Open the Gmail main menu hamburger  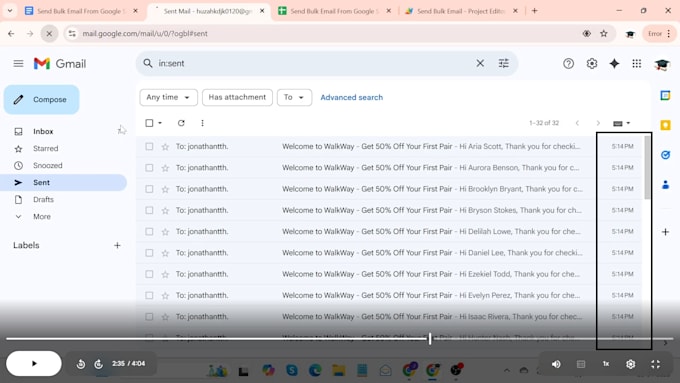coord(18,64)
